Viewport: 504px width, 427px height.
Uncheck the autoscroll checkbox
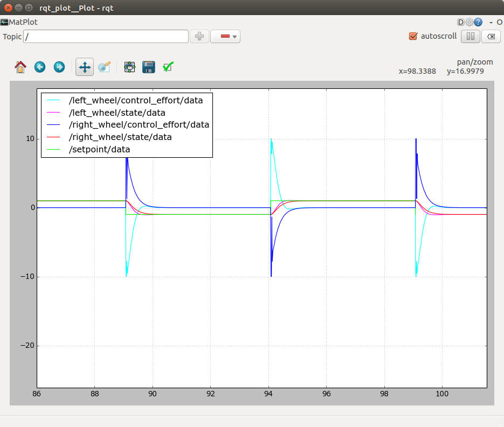click(413, 36)
